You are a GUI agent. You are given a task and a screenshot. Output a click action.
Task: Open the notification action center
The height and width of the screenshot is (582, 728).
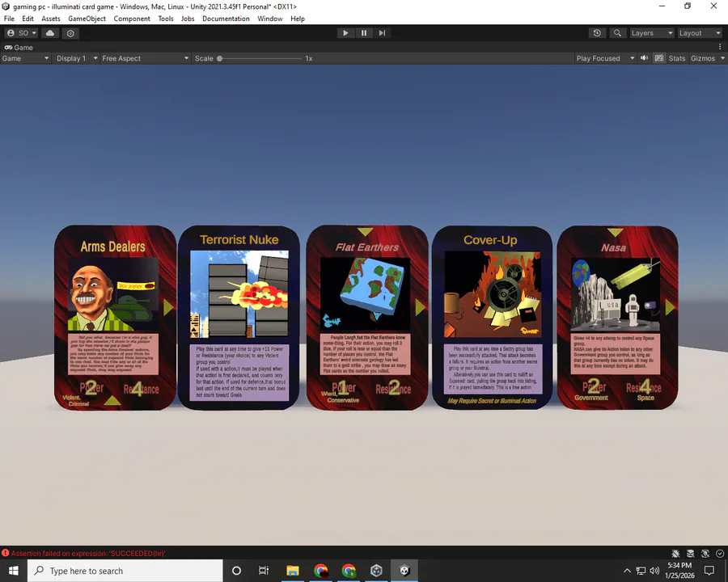point(709,571)
